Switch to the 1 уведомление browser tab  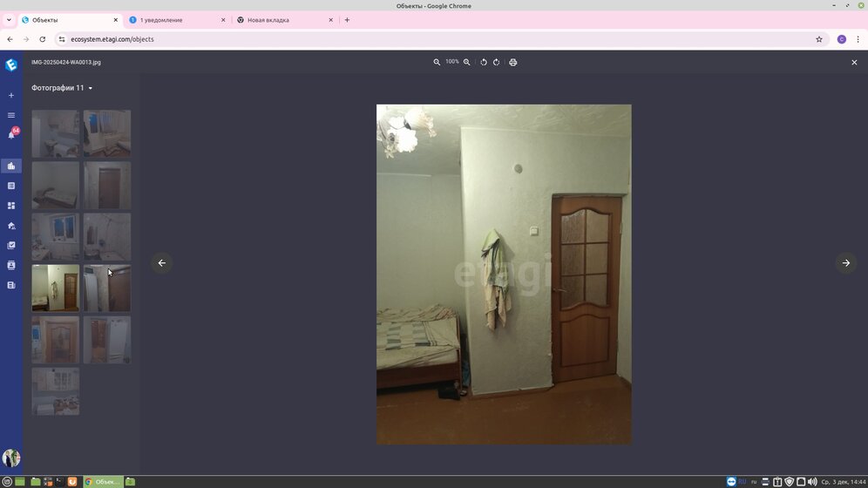pyautogui.click(x=177, y=20)
